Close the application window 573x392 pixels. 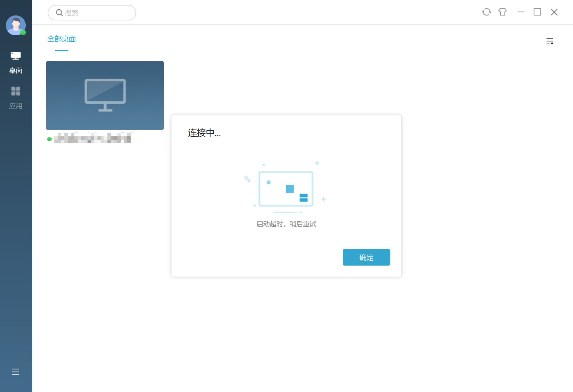point(554,12)
